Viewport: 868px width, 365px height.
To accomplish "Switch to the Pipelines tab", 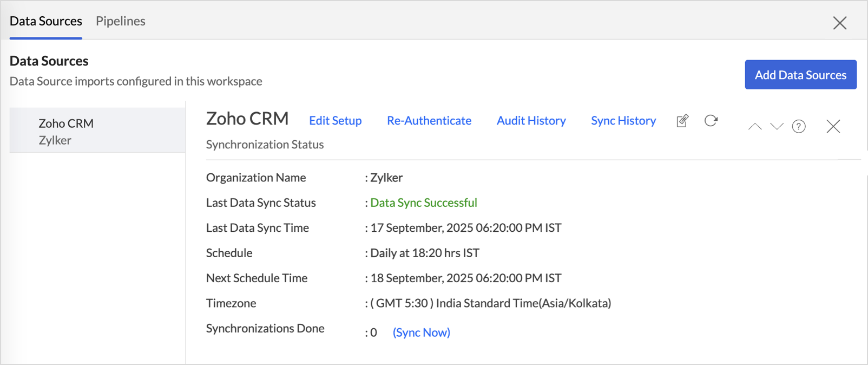I will [x=120, y=21].
